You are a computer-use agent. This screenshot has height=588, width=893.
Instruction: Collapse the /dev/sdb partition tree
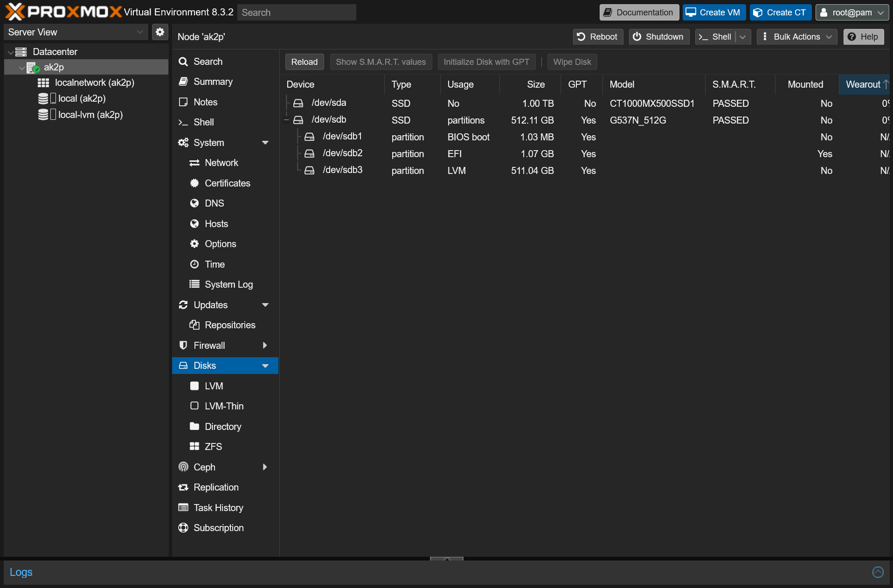pyautogui.click(x=286, y=120)
